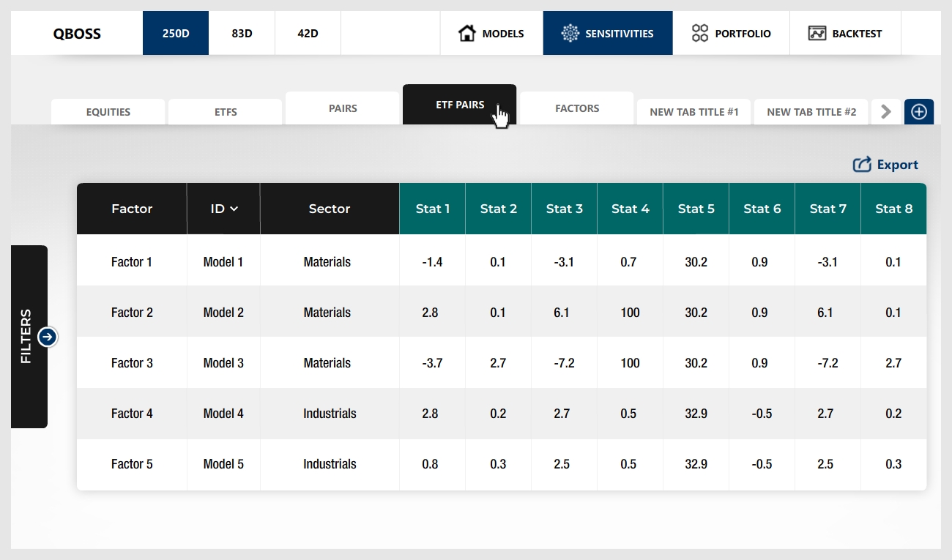952x560 pixels.
Task: Click the Filters panel arrow icon
Action: click(x=48, y=337)
